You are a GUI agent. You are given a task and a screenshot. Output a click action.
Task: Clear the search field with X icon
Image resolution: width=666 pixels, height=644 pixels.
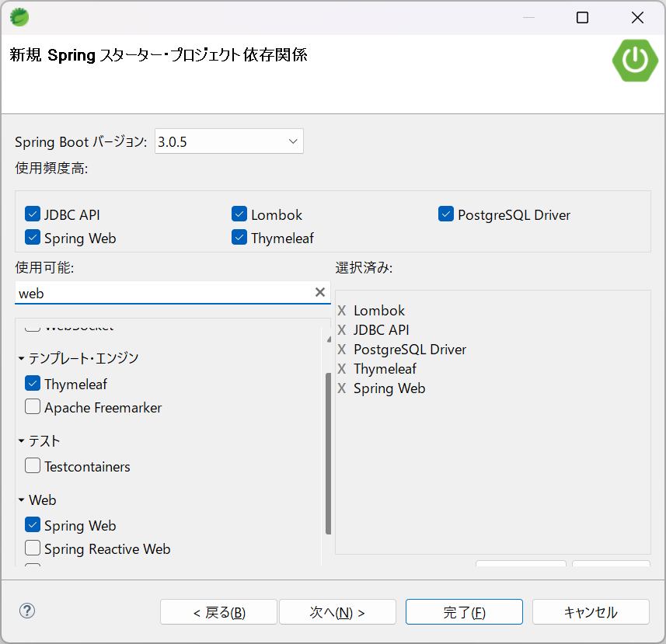click(319, 293)
